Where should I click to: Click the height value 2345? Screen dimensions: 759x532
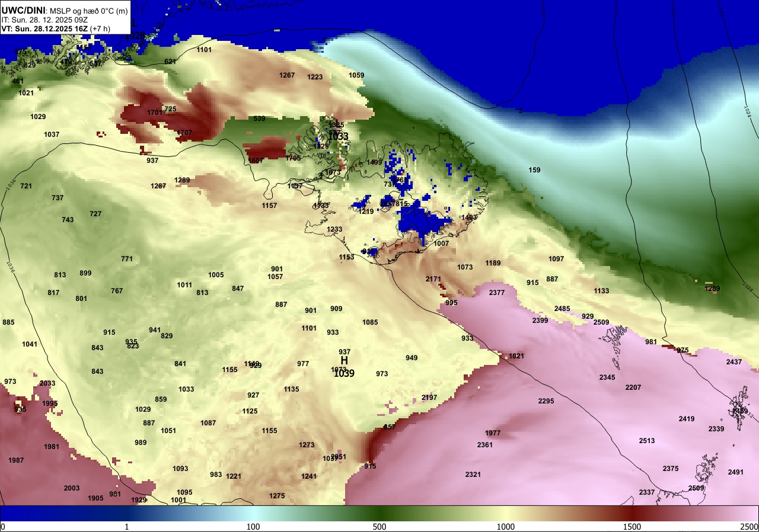[607, 377]
